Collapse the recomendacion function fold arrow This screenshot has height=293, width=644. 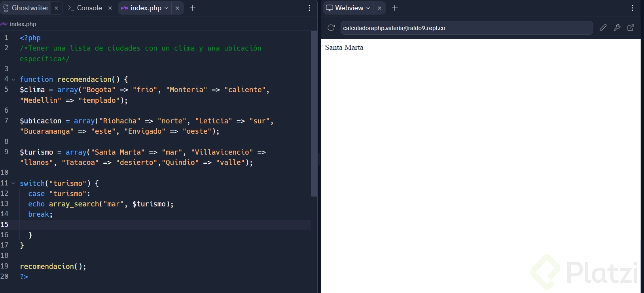coord(13,79)
